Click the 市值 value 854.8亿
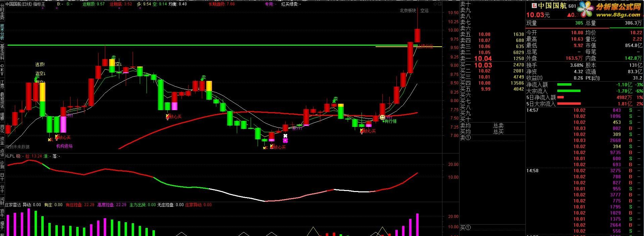This screenshot has height=236, width=644. click(634, 45)
